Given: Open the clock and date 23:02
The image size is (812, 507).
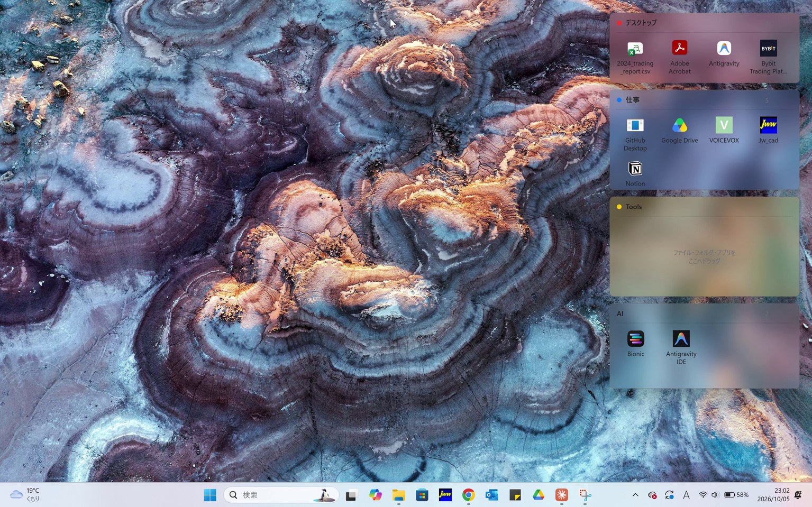Looking at the screenshot, I should tap(773, 495).
